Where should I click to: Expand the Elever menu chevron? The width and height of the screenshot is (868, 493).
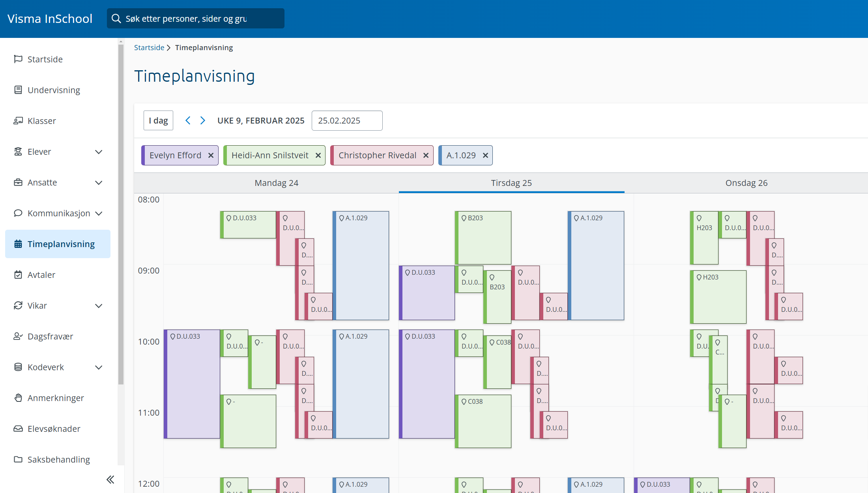coord(99,152)
